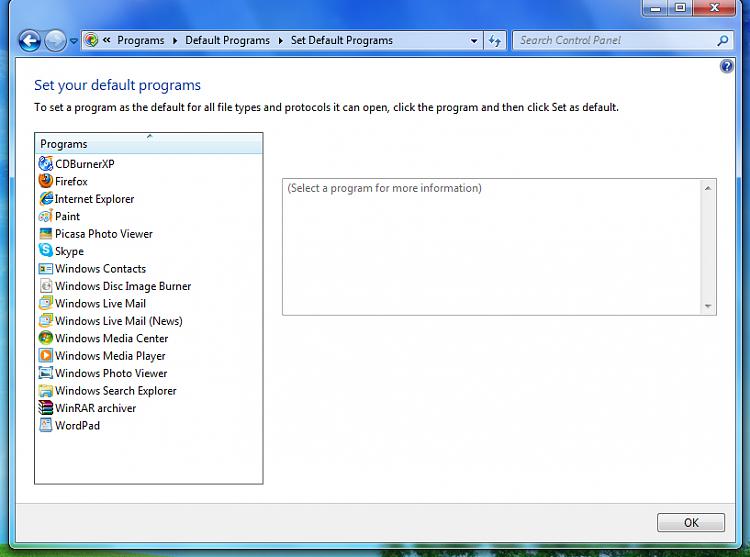Click the Windows Live Mail icon
The height and width of the screenshot is (557, 750).
45,303
